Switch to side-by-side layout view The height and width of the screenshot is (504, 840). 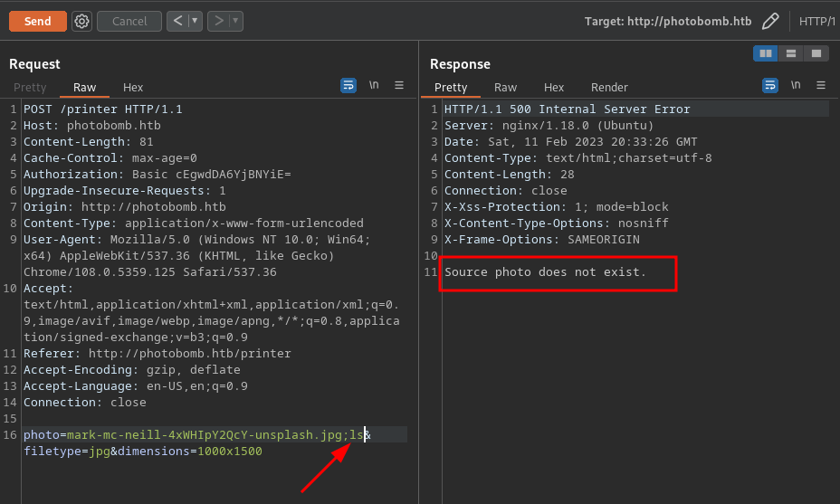[x=766, y=53]
